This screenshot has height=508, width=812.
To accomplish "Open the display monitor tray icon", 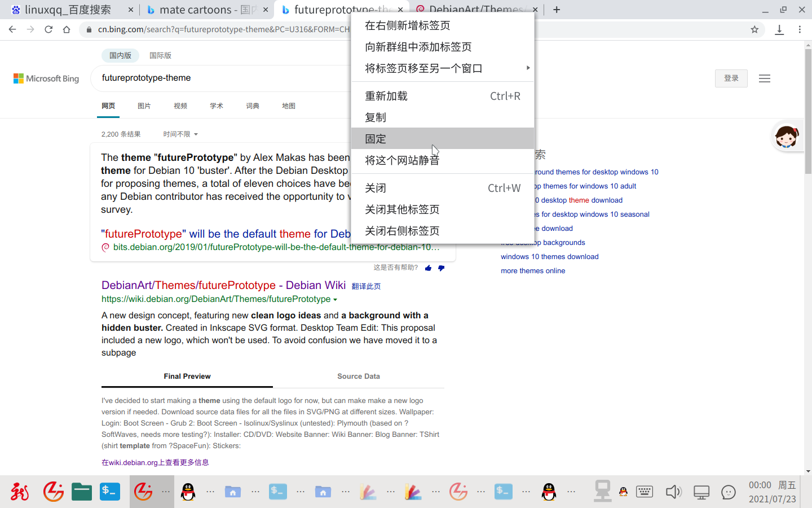I will 701,492.
